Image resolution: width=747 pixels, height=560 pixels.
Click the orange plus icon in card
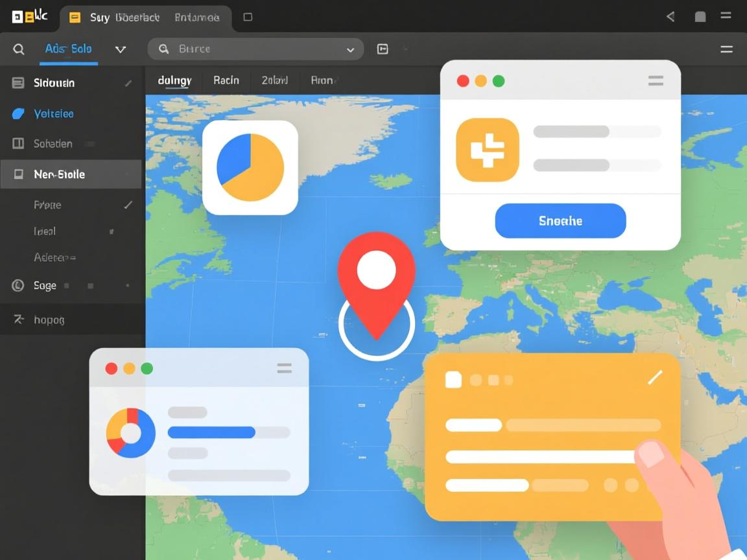click(488, 150)
